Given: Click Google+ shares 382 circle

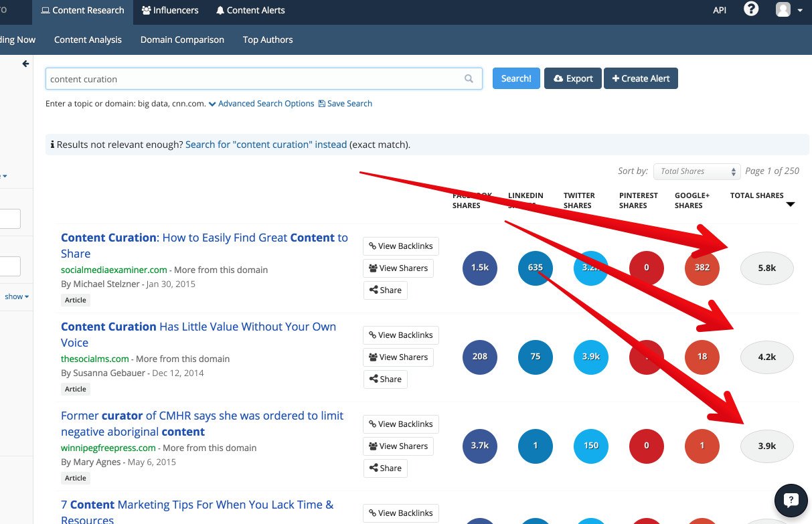Looking at the screenshot, I should coord(702,268).
